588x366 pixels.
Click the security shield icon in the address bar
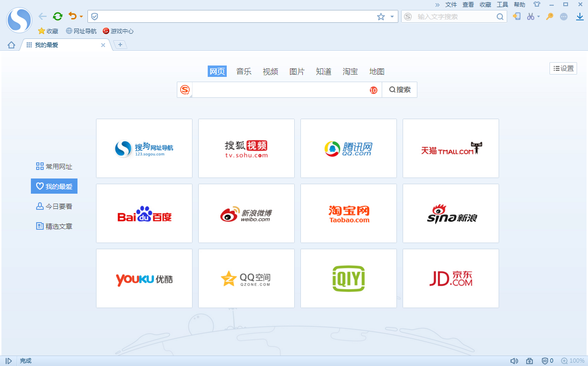coord(95,17)
